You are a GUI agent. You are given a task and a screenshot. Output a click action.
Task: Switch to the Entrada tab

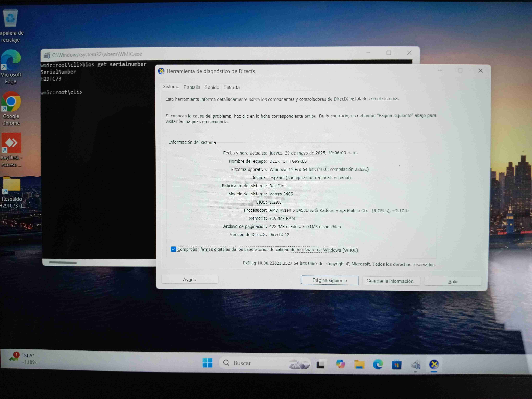click(231, 87)
